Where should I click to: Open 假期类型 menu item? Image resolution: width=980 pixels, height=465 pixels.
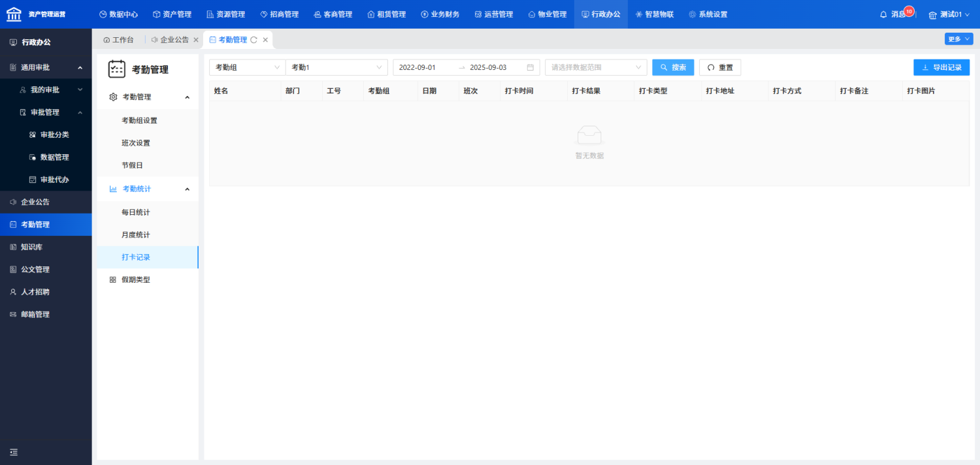148,280
